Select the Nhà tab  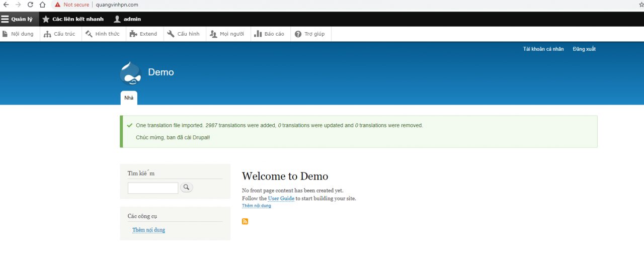(129, 98)
